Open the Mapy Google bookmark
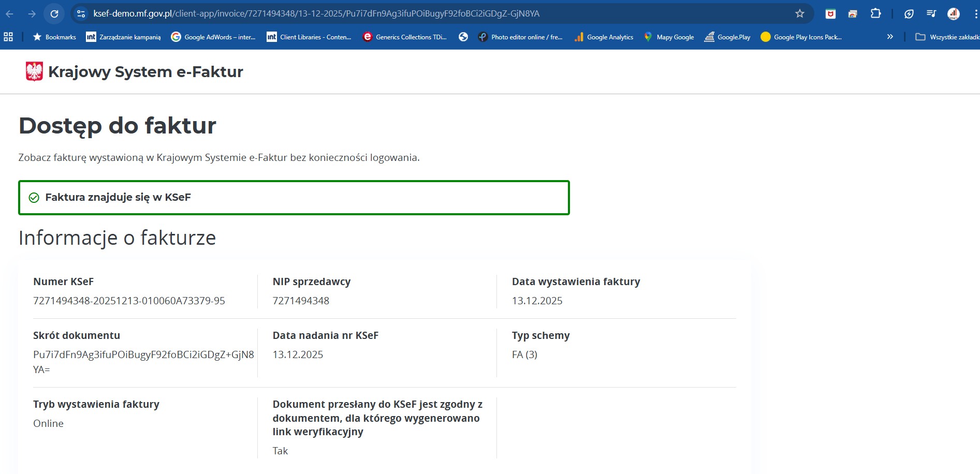 point(669,37)
